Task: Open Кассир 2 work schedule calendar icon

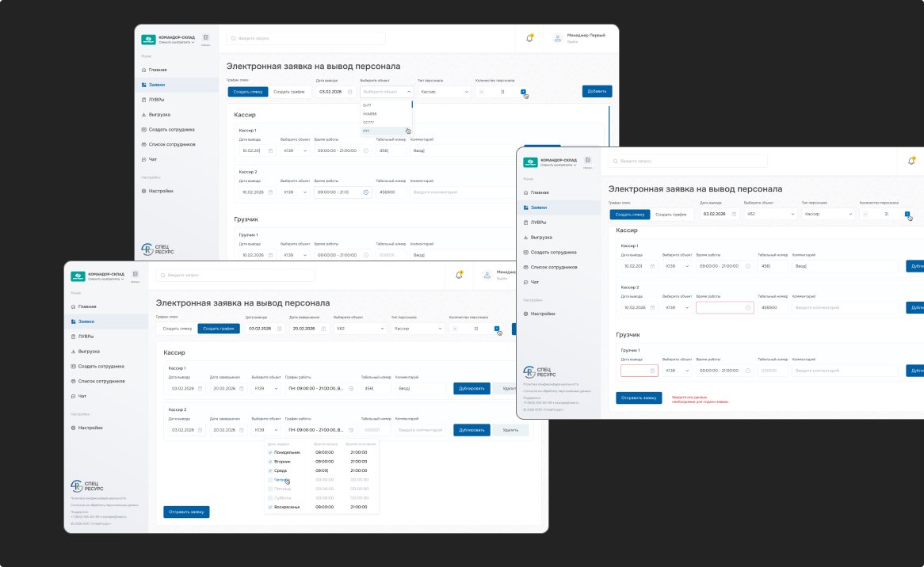Action: [x=351, y=430]
